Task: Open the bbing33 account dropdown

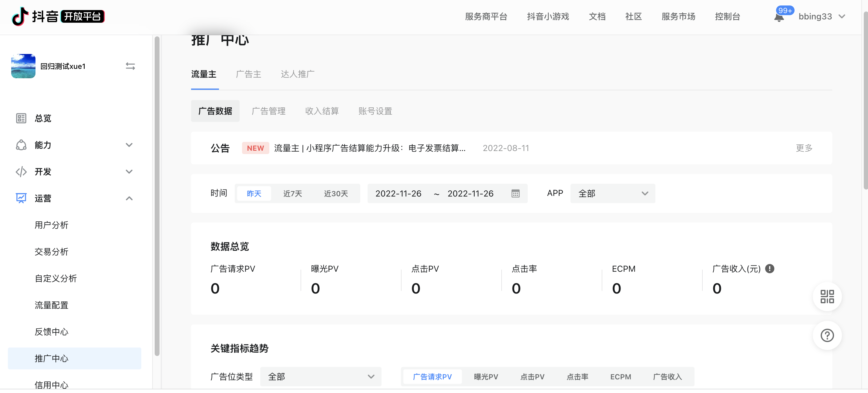Action: 822,16
